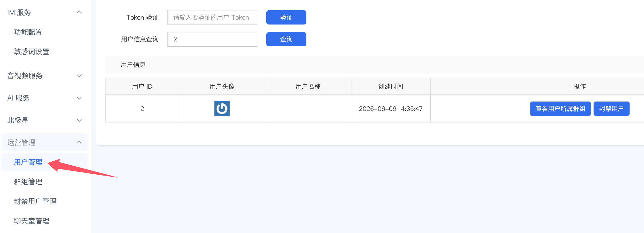
Task: Focus the Token 验证 input field
Action: pos(212,18)
